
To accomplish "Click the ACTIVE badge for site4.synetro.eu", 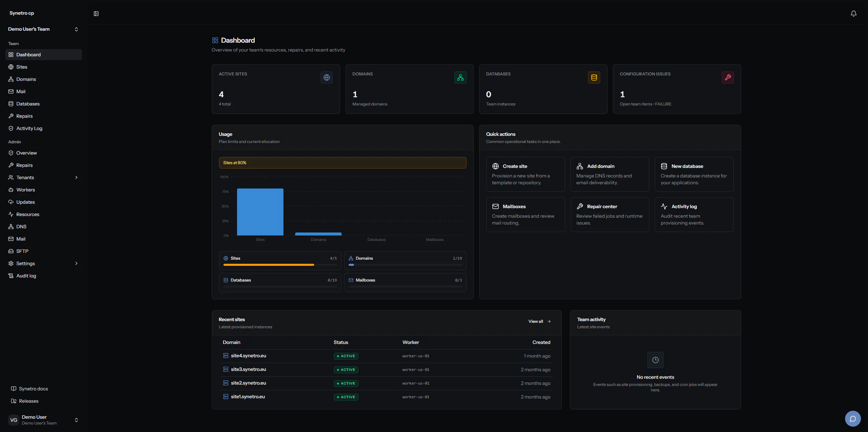I will 346,356.
